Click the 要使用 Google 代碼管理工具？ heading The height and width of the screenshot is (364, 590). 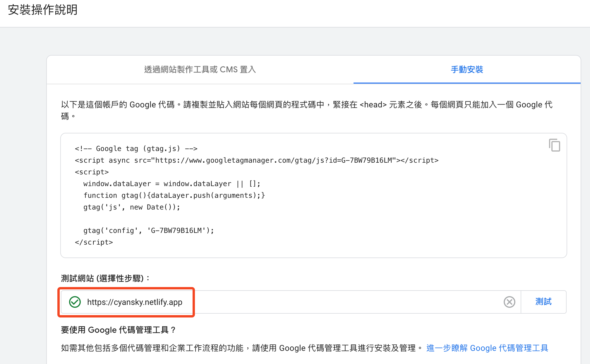pyautogui.click(x=118, y=330)
